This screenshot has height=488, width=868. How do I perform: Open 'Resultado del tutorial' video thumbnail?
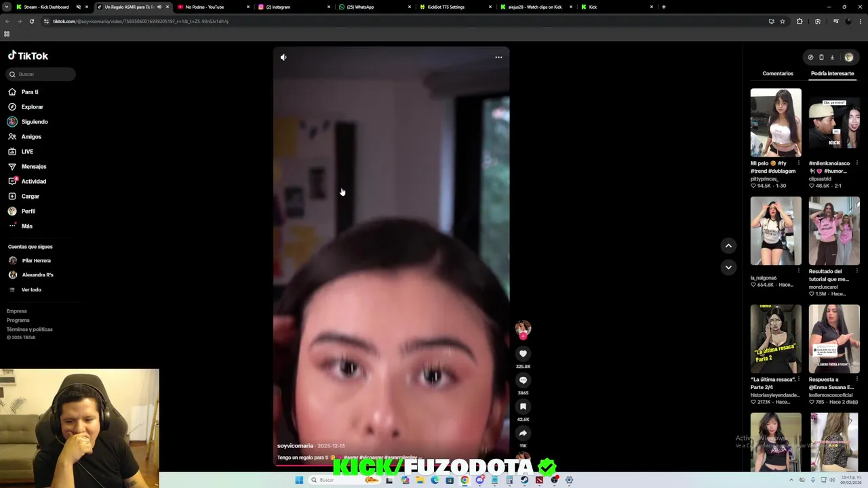[x=834, y=231]
